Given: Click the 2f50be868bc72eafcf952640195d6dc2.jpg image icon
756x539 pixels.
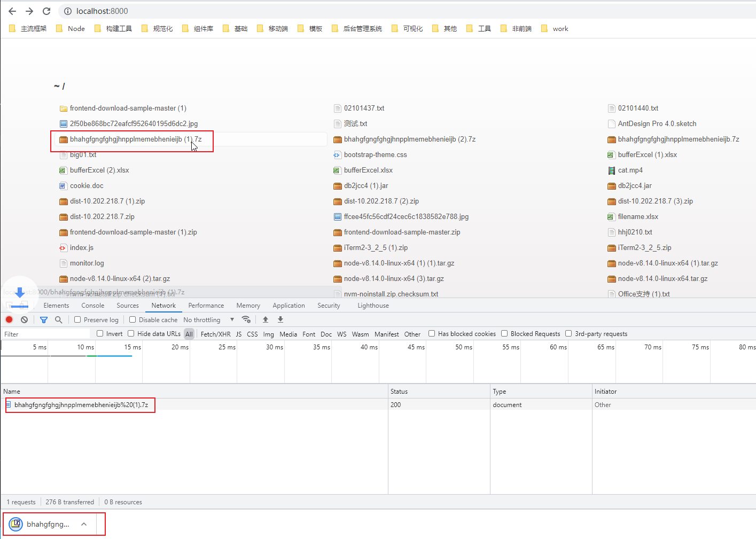Looking at the screenshot, I should 64,124.
